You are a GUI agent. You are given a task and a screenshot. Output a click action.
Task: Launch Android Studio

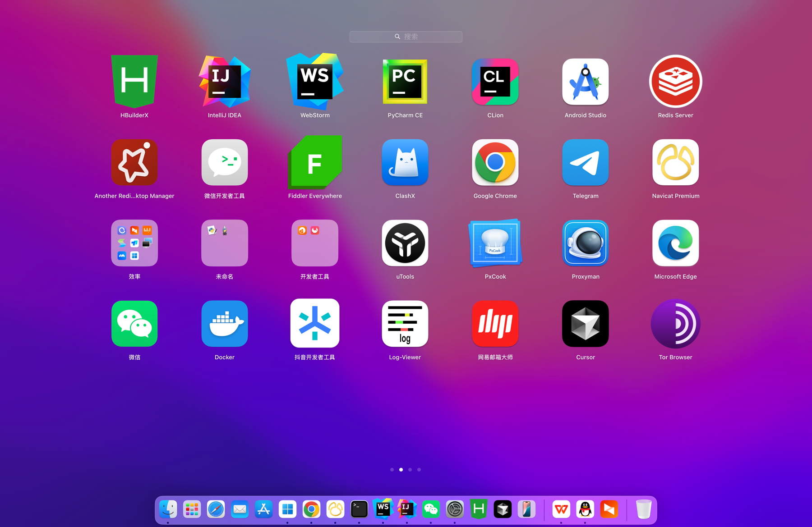coord(586,82)
